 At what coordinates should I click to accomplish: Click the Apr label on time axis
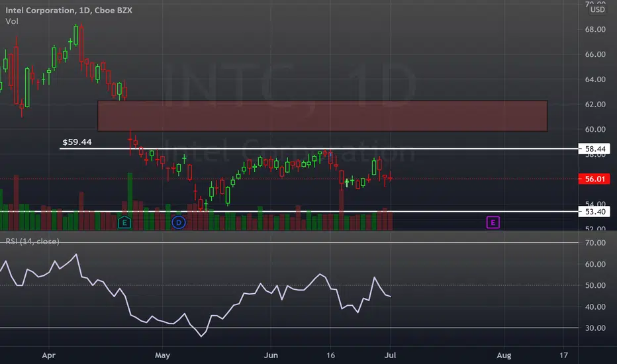pos(49,355)
